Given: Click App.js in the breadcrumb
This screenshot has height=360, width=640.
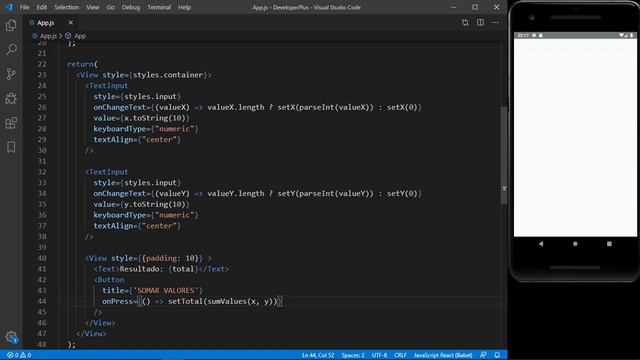Looking at the screenshot, I should tap(48, 36).
